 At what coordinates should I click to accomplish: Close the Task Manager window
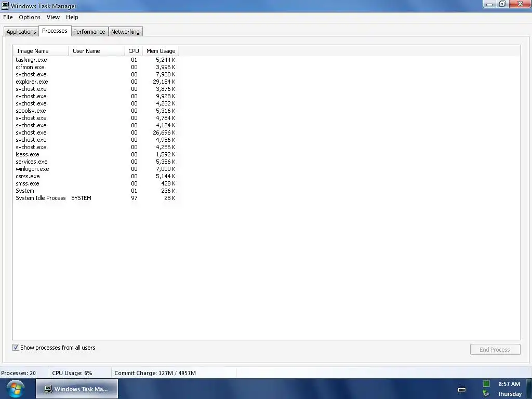520,4
